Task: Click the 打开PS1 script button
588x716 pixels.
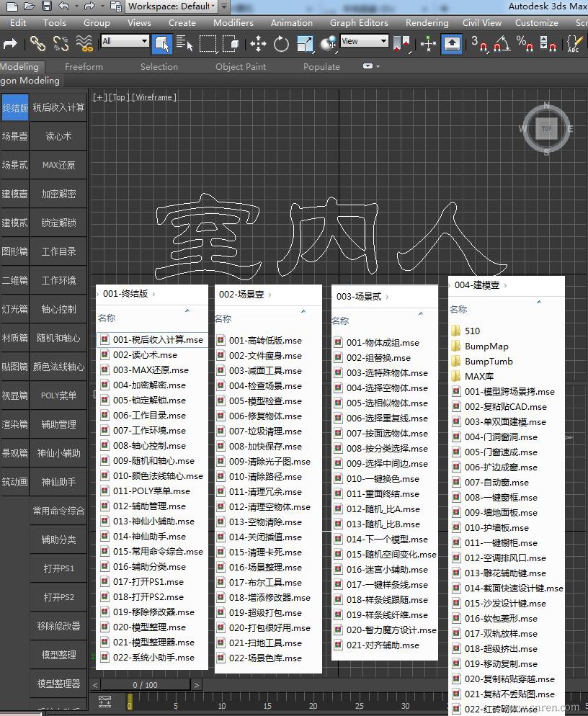Action: 58,568
